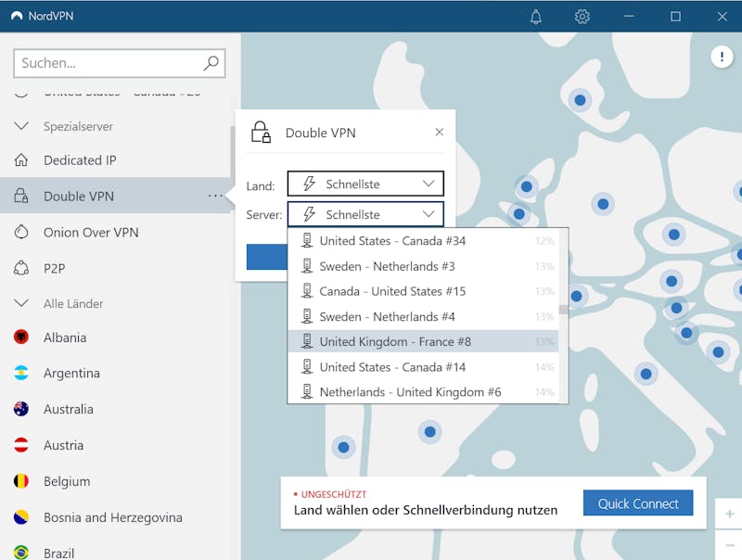Viewport: 742px width, 560px height.
Task: Click the server icon beside Sweden - Netherlands #3
Action: pyautogui.click(x=307, y=266)
